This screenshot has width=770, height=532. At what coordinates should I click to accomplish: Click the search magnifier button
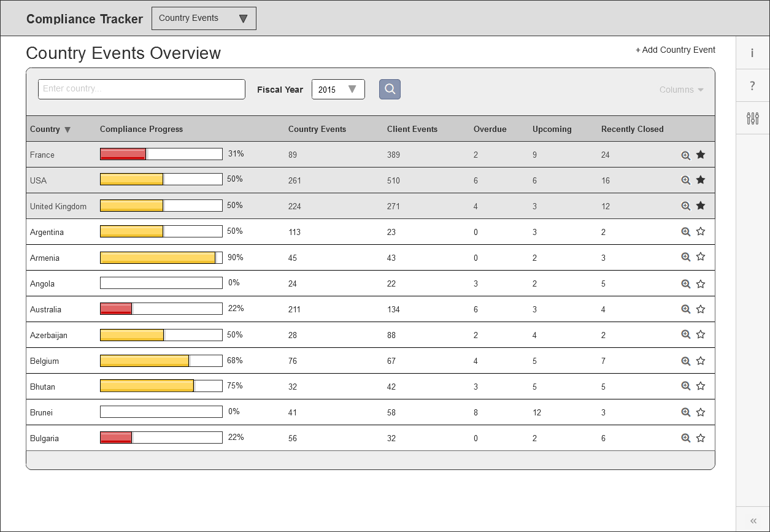point(390,90)
